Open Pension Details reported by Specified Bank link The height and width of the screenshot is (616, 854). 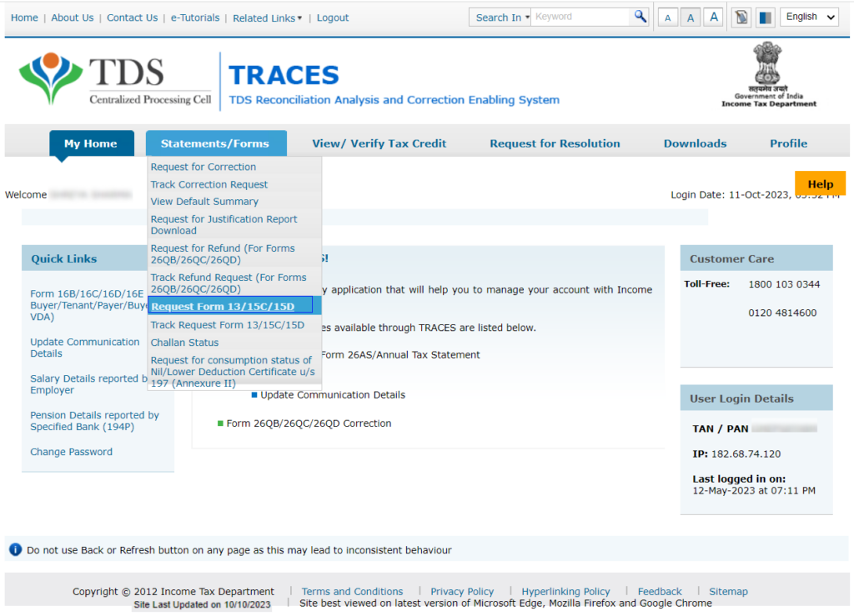click(95, 421)
